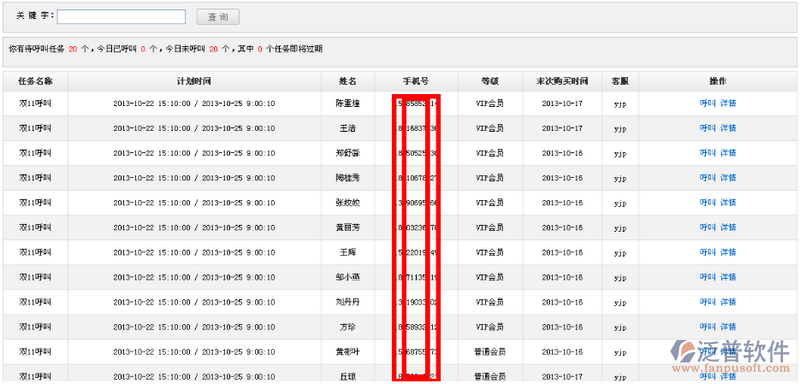Click the 客服 column header
This screenshot has width=800, height=384.
coord(620,81)
